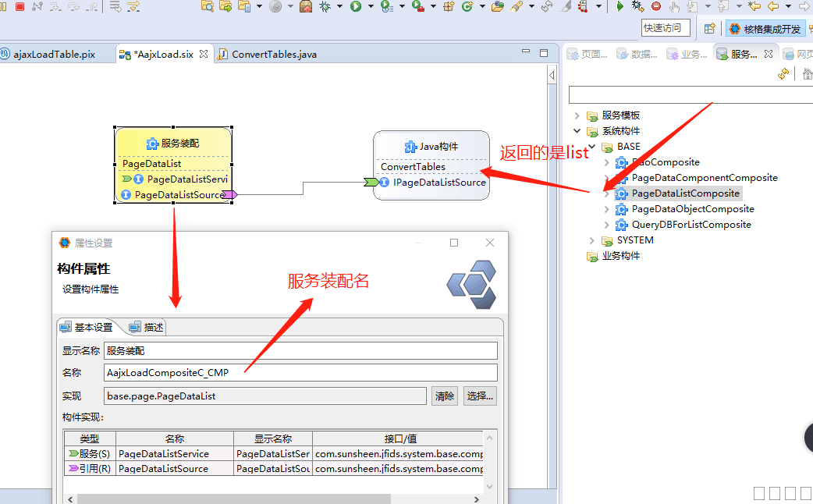Click the home icon in service panel
The image size is (813, 504).
pyautogui.click(x=807, y=73)
